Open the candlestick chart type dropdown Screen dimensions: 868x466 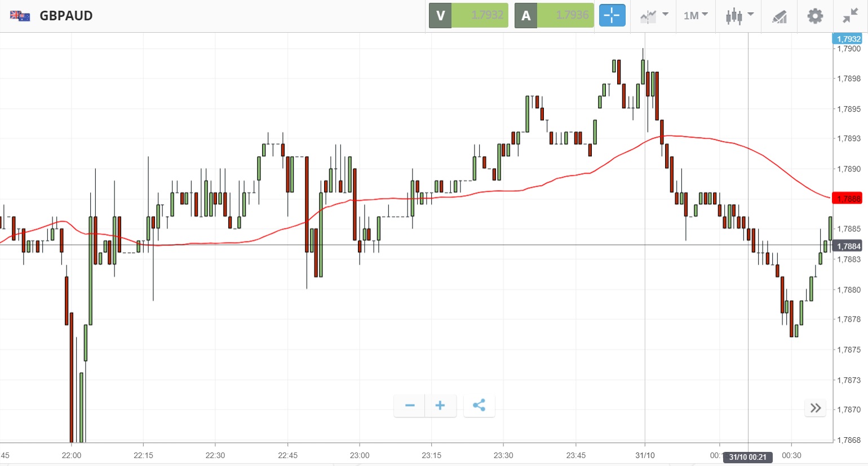click(739, 16)
